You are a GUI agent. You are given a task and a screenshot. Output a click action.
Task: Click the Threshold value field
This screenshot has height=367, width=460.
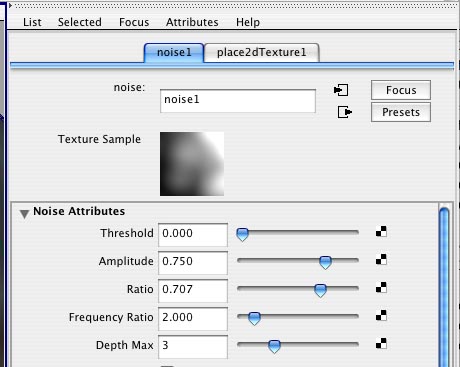(x=193, y=235)
